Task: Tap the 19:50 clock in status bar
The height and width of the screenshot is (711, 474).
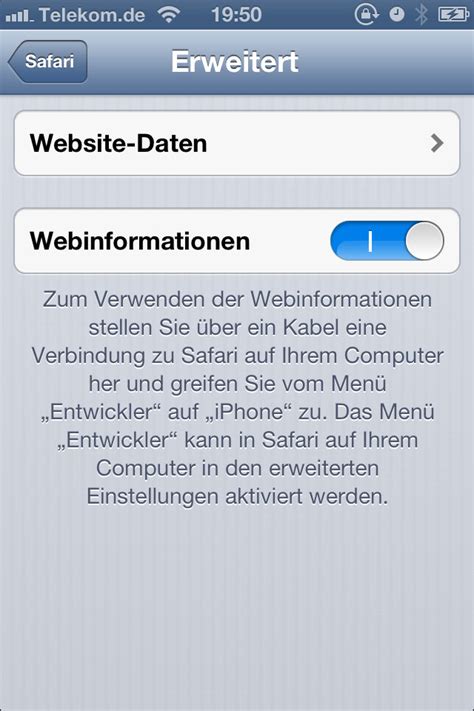Action: pos(236,15)
